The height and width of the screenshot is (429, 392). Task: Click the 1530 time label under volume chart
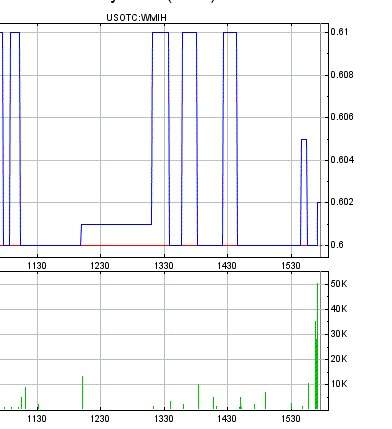pyautogui.click(x=291, y=418)
